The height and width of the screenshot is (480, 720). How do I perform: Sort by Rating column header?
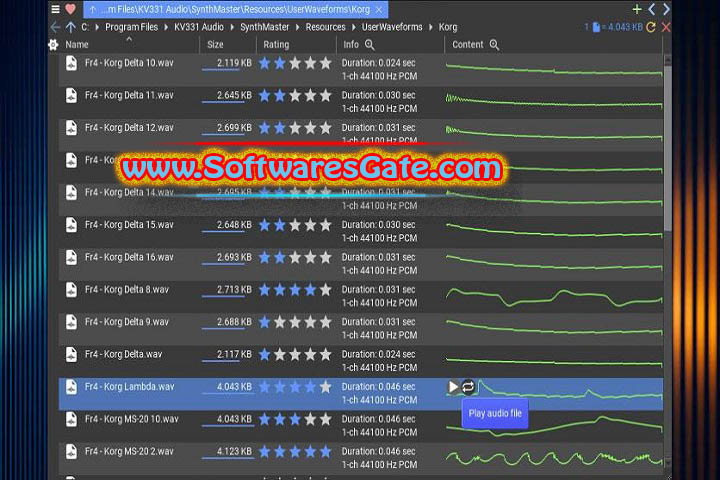276,45
